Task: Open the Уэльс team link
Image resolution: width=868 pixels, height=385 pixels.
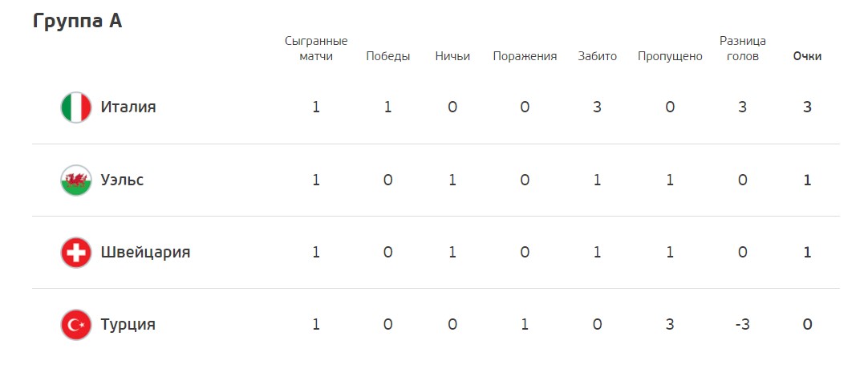Action: (123, 180)
